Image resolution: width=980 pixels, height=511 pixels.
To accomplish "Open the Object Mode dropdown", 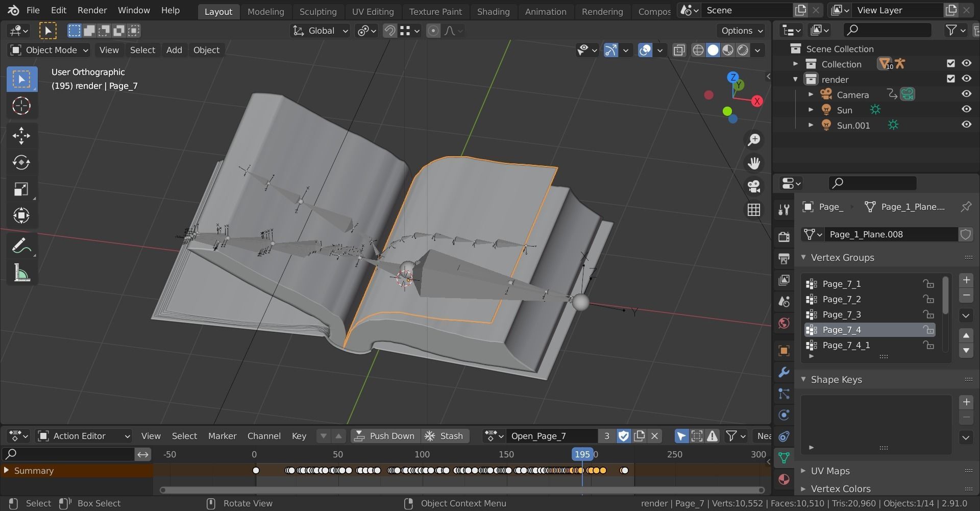I will (x=50, y=50).
